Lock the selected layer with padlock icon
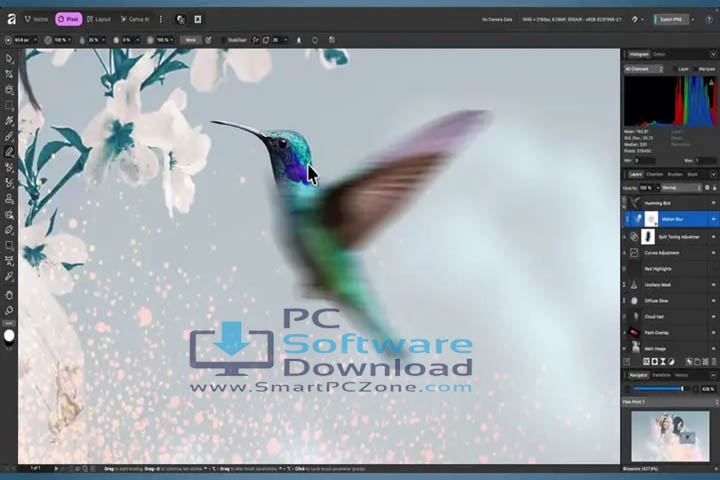The width and height of the screenshot is (720, 480). tap(714, 188)
